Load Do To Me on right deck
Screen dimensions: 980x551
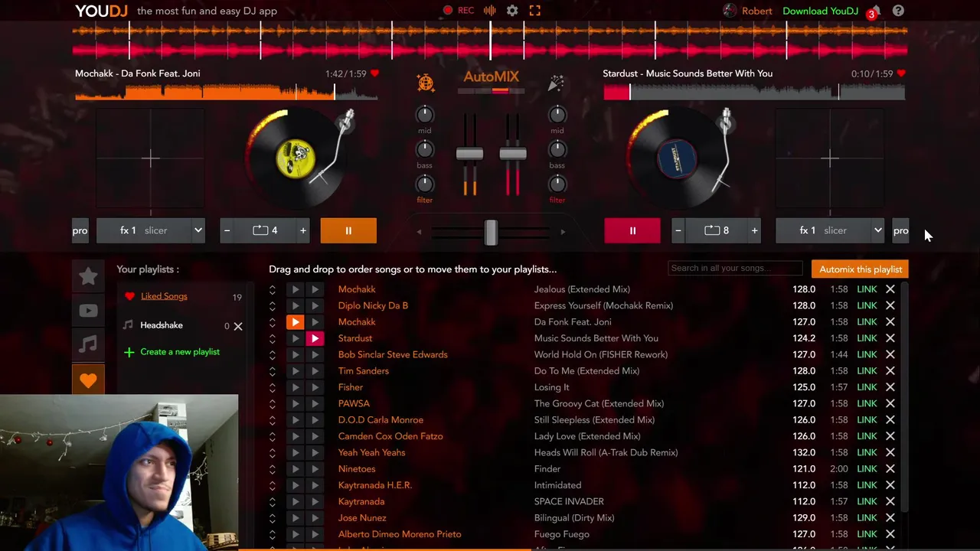point(315,371)
